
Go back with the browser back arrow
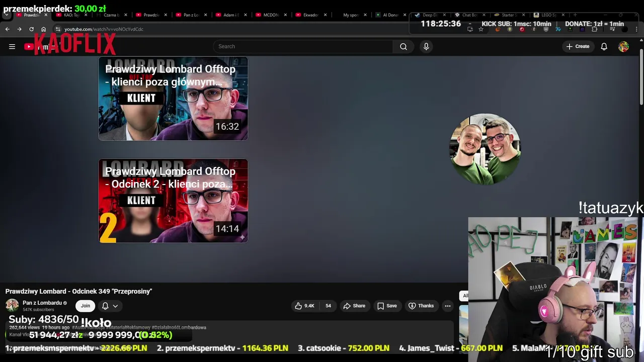tap(7, 29)
